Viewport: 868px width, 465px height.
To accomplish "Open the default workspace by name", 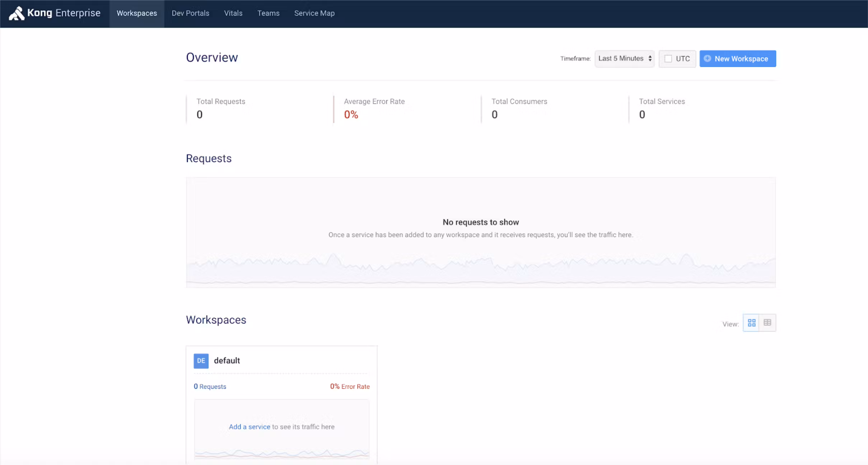I will [227, 360].
